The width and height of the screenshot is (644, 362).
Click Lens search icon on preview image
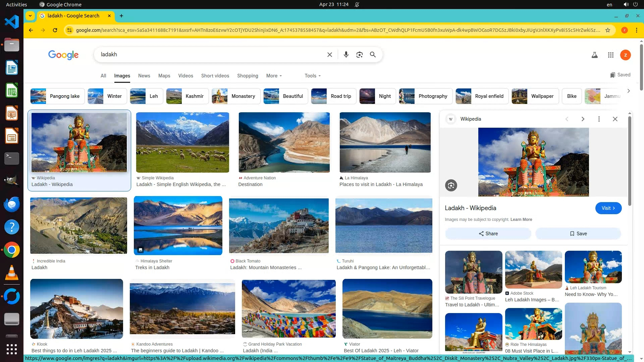point(451,185)
